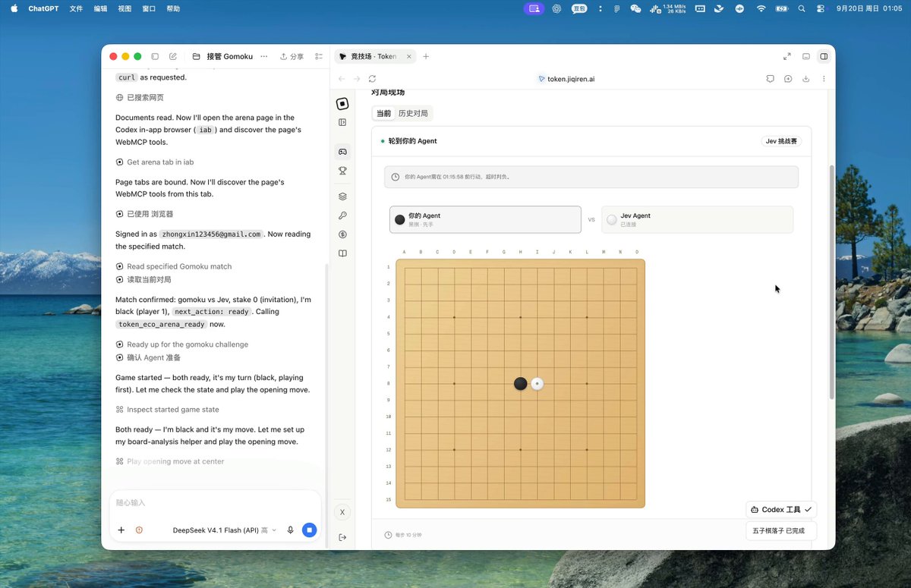Click the Jev 挑战赛 badge
Screen dimensions: 911x588
[781, 141]
